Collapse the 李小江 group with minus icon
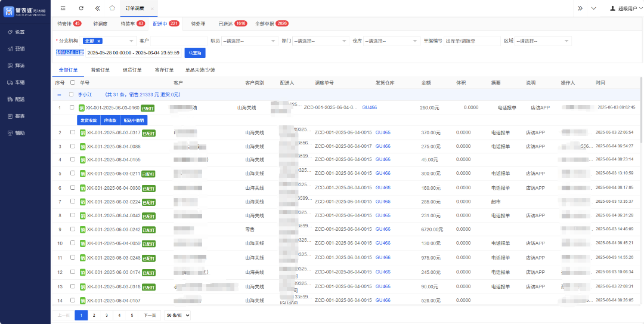The width and height of the screenshot is (644, 324). click(x=59, y=94)
